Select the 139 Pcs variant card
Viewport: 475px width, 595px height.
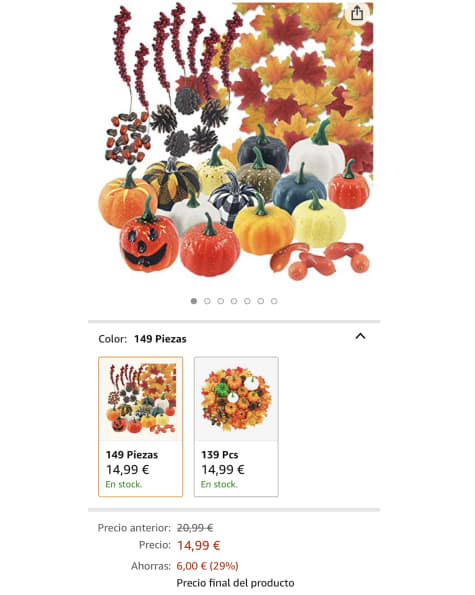tap(236, 427)
